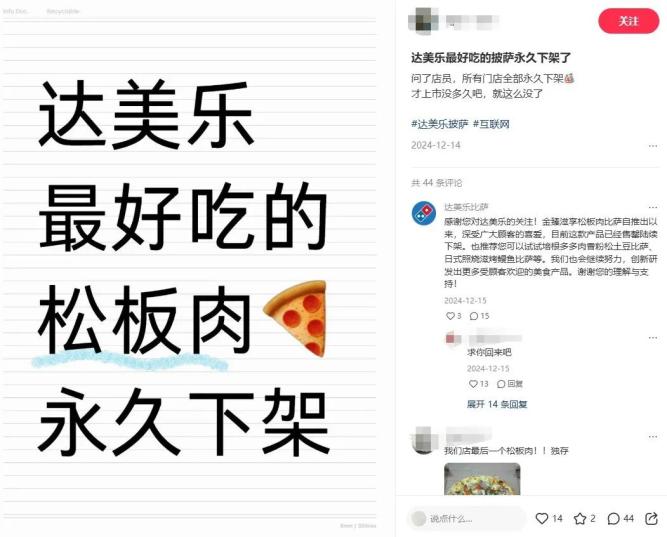This screenshot has width=667, height=537.
Task: Like the post via bottom heart icon
Action: [542, 518]
